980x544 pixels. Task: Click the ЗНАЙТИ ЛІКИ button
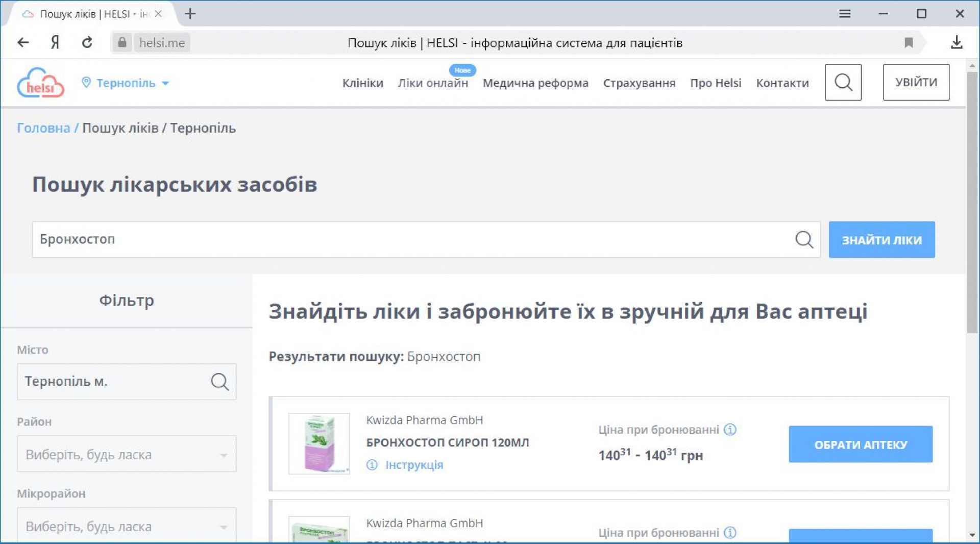pyautogui.click(x=881, y=239)
